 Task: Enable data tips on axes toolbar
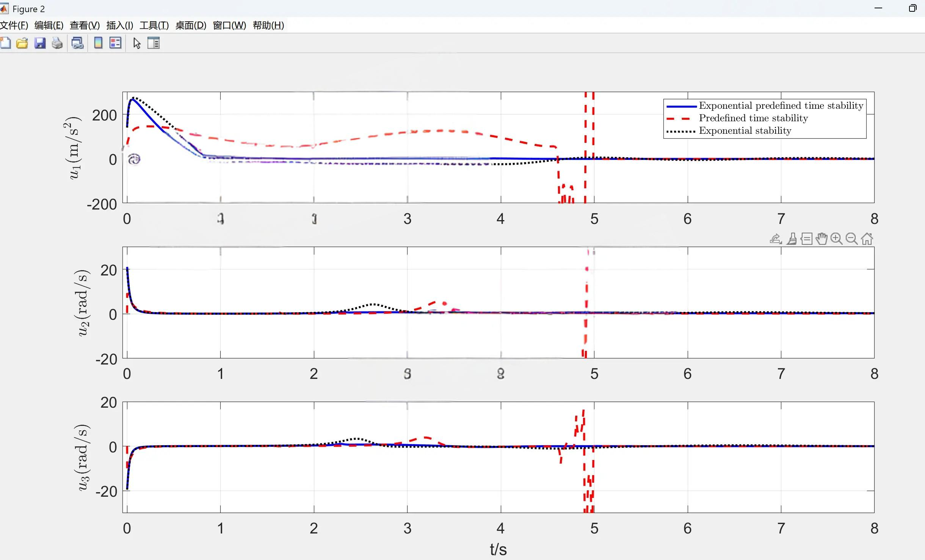807,239
